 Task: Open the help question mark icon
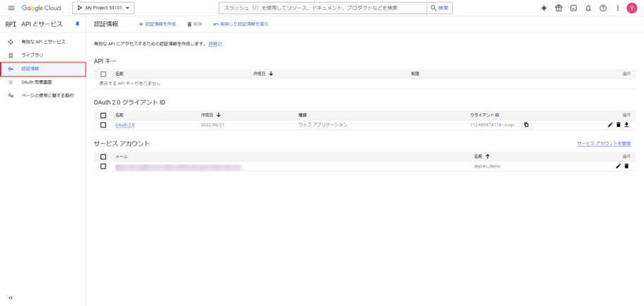coord(603,8)
